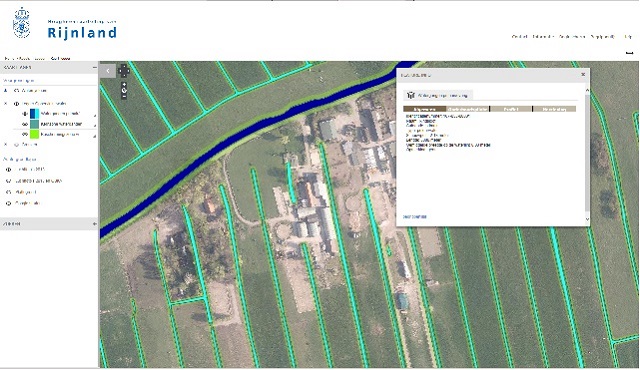Toggle visibility of the bright green legend layer
The height and width of the screenshot is (370, 640).
coord(25,134)
